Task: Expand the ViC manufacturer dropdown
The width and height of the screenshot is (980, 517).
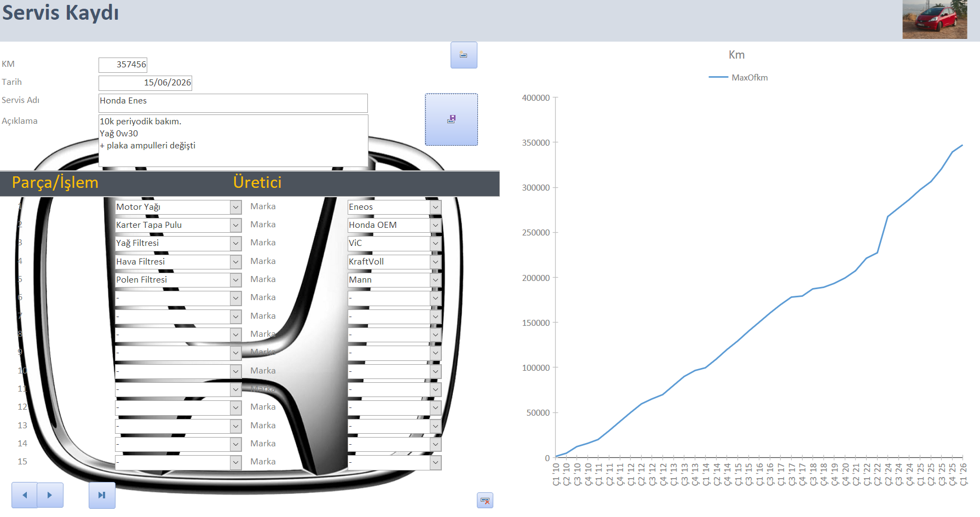Action: pyautogui.click(x=435, y=243)
